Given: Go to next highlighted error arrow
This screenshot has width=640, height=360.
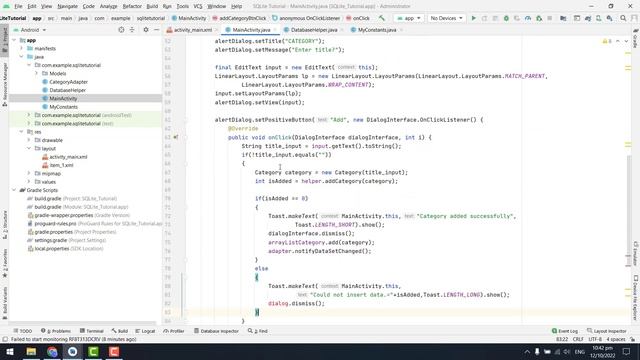Looking at the screenshot, I should (x=626, y=41).
